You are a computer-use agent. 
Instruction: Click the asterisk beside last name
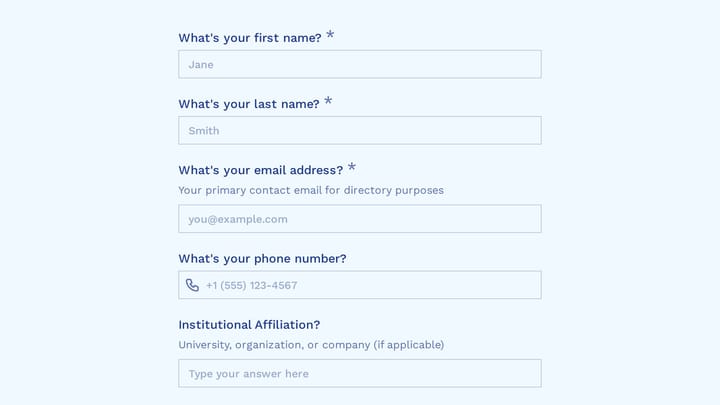[328, 101]
